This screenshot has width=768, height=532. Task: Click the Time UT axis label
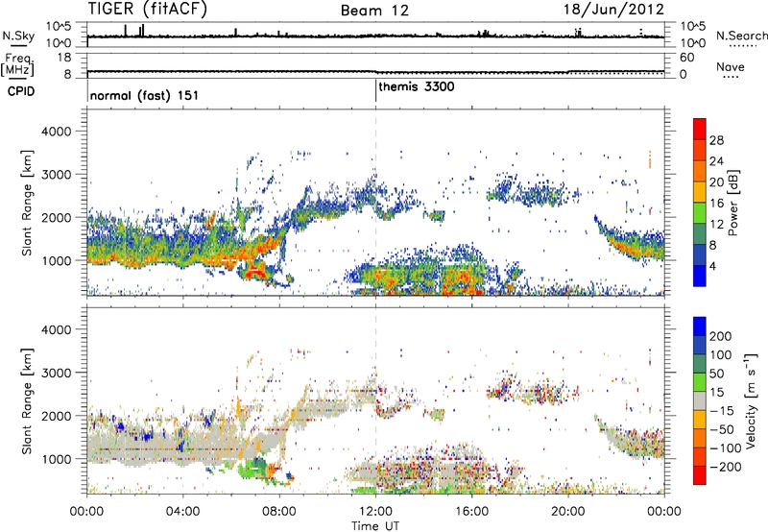pyautogui.click(x=375, y=525)
